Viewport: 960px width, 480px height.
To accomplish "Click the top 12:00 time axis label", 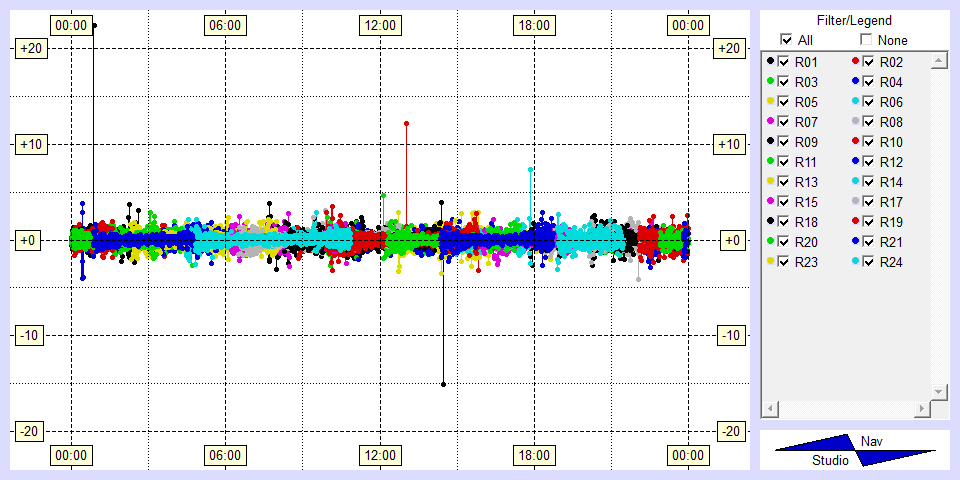I will click(x=379, y=24).
